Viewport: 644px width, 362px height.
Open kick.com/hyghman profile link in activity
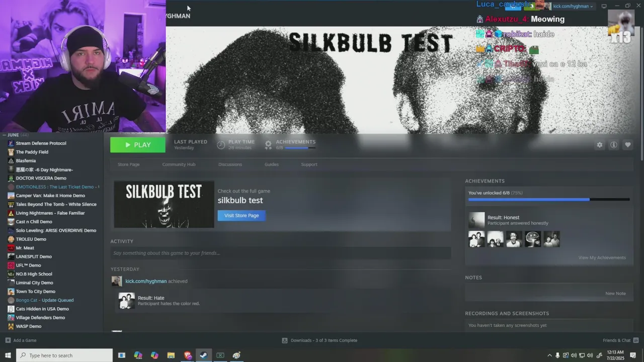click(146, 281)
